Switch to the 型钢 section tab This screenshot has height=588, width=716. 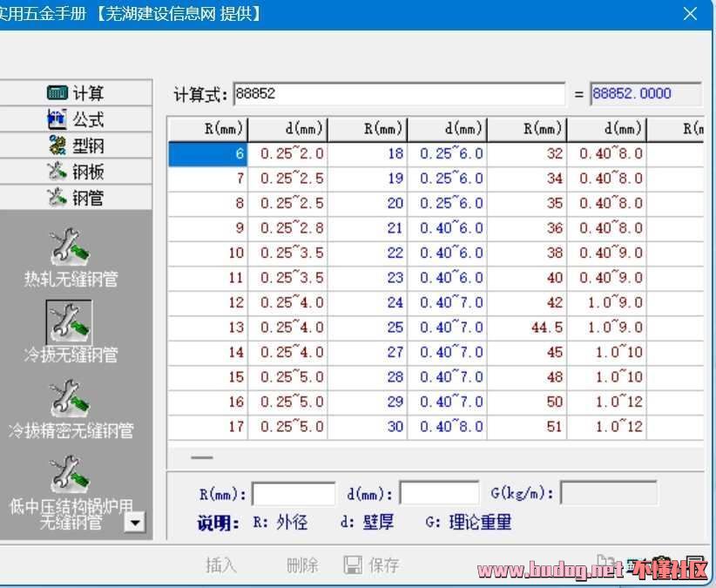[76, 145]
